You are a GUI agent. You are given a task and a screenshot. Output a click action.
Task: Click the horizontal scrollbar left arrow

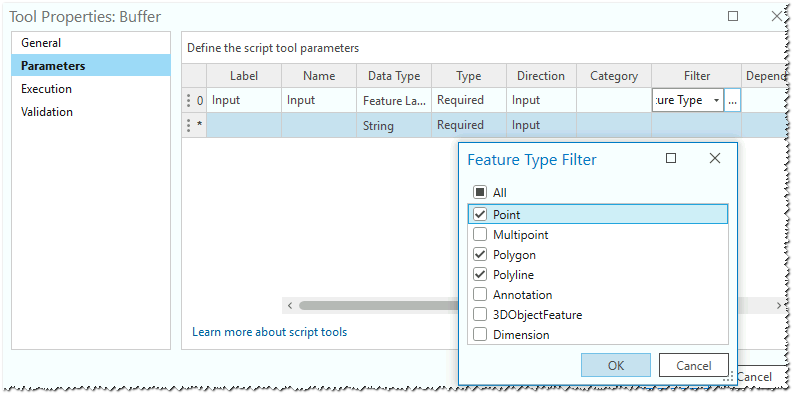coord(290,305)
